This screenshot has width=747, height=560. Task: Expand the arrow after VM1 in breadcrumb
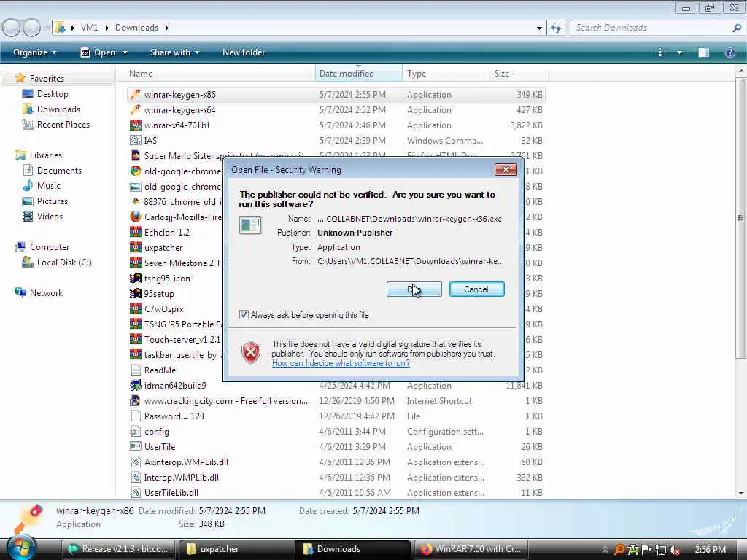107,28
